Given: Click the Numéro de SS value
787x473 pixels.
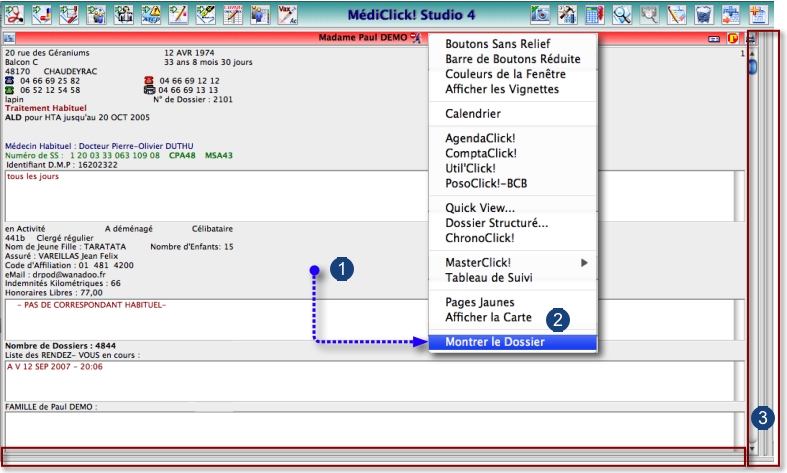Looking at the screenshot, I should click(x=114, y=156).
